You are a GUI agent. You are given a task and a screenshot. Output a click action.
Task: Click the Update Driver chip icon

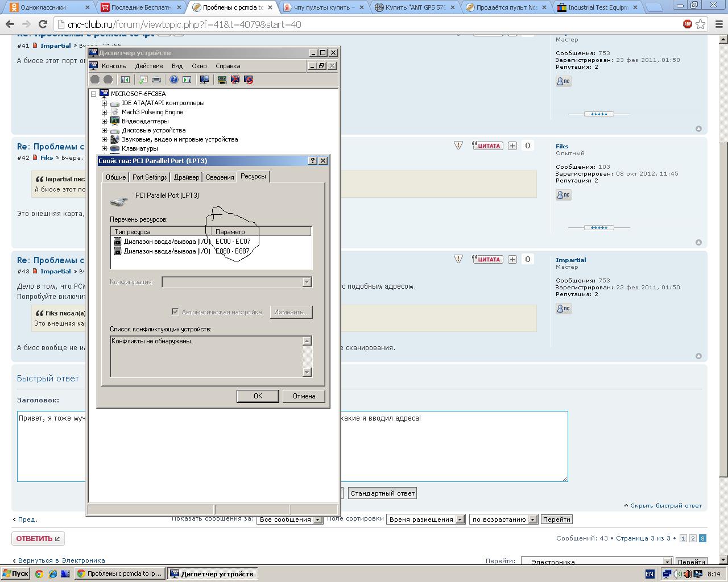click(222, 80)
